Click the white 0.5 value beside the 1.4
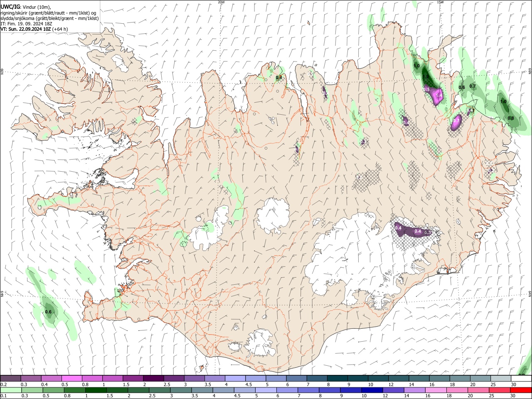The width and height of the screenshot is (532, 399). tap(426, 89)
